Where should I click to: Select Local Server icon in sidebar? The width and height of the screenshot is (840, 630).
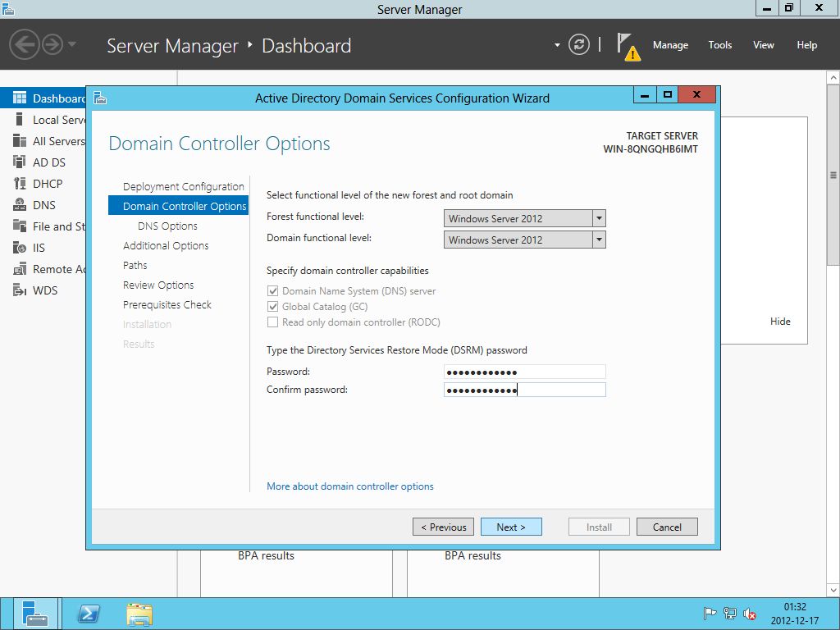coord(20,119)
